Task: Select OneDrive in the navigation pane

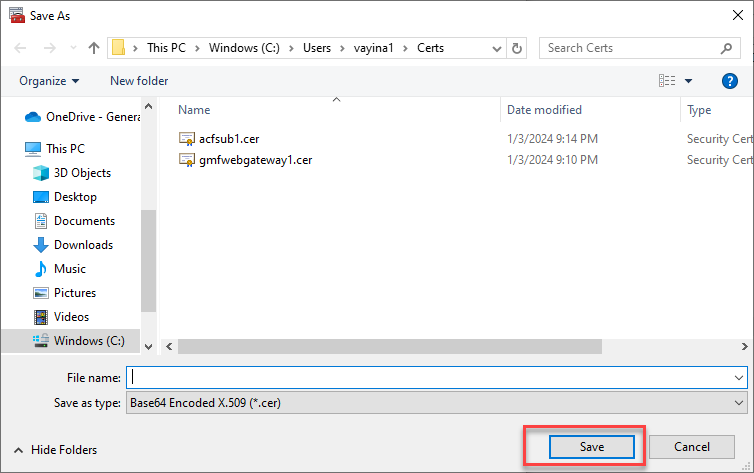Action: (82, 117)
